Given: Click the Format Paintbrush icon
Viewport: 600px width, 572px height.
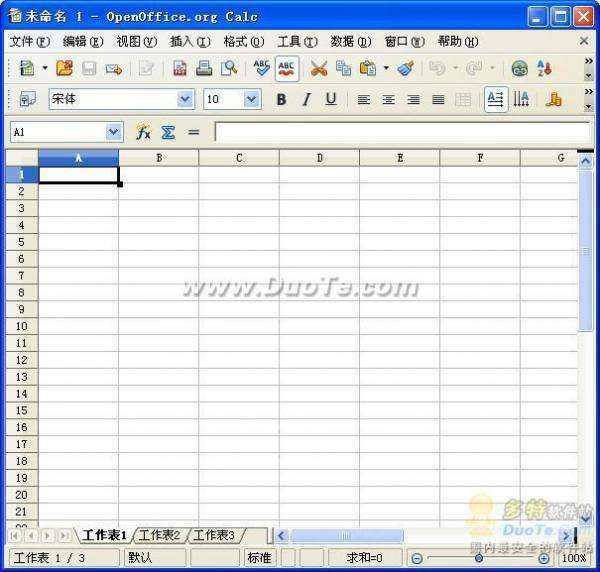Looking at the screenshot, I should pos(405,68).
